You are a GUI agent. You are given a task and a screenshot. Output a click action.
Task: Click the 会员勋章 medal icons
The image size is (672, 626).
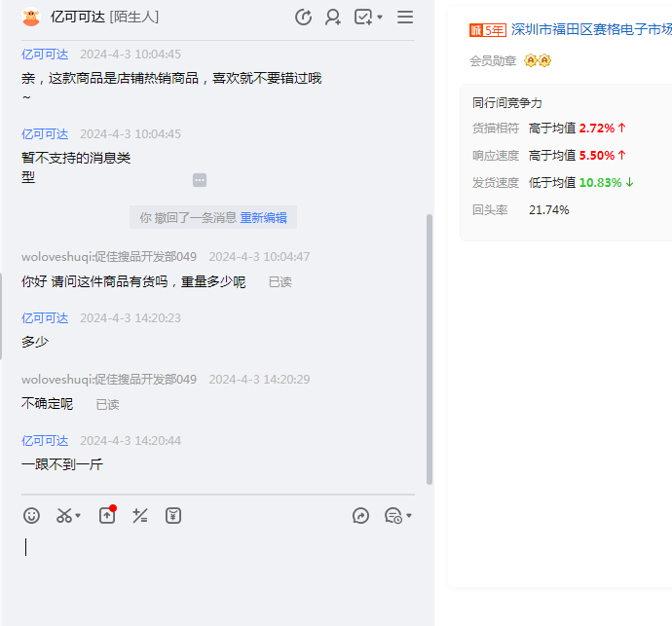[x=538, y=60]
